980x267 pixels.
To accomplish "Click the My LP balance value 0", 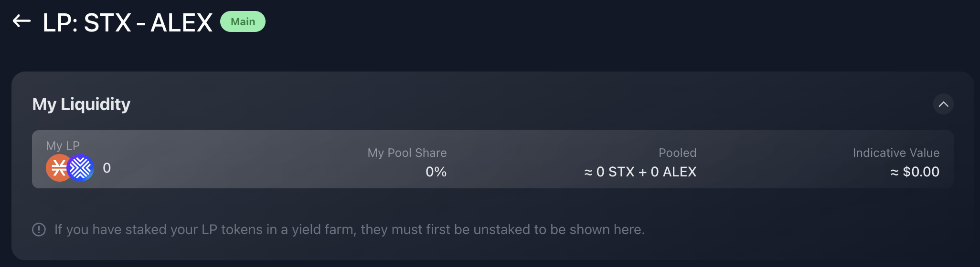I will 107,168.
